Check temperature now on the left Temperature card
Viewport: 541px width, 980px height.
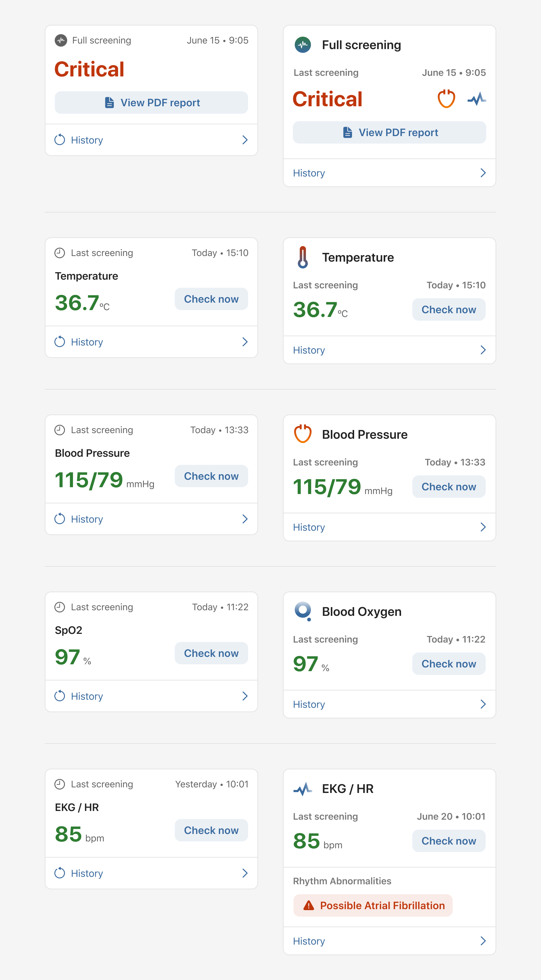pos(211,299)
